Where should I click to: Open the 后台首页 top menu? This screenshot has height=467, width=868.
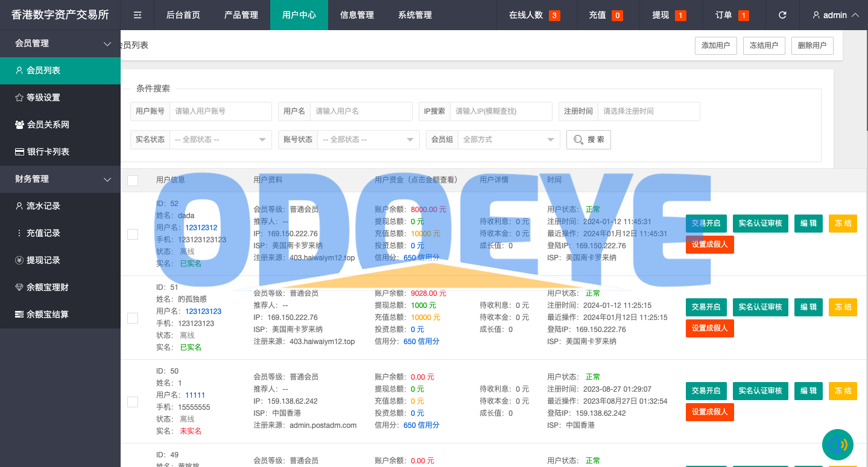(183, 15)
